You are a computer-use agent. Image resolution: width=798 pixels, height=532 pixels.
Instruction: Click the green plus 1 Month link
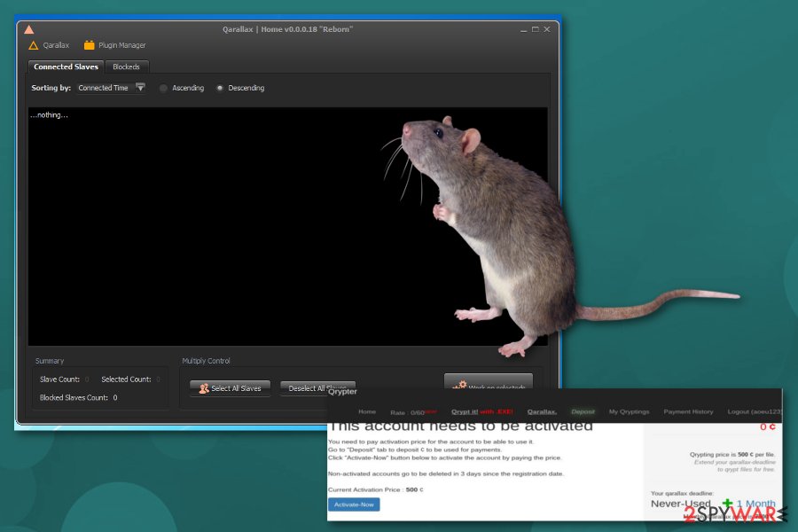[748, 504]
